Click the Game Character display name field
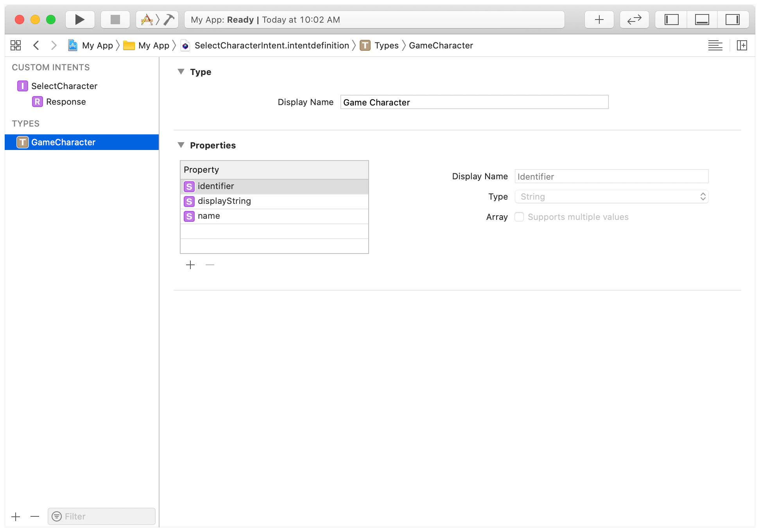The image size is (760, 532). (474, 102)
